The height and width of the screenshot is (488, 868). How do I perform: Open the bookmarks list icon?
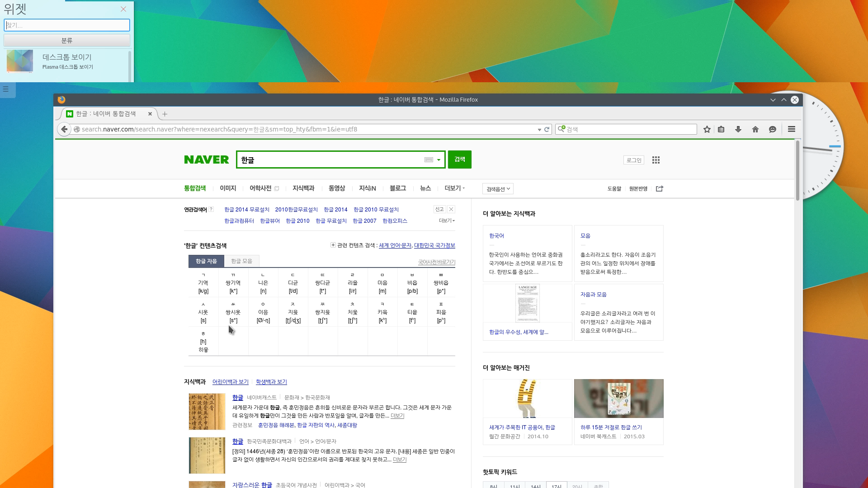[721, 129]
